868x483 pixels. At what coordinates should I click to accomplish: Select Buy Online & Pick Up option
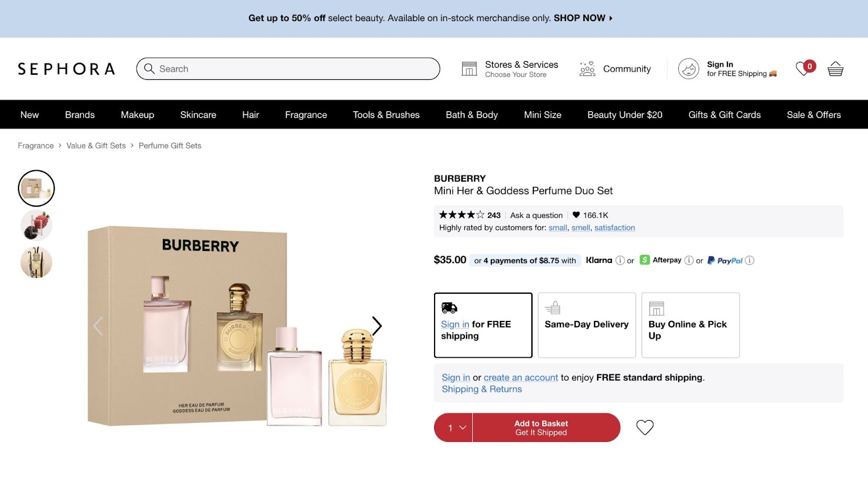(x=690, y=325)
